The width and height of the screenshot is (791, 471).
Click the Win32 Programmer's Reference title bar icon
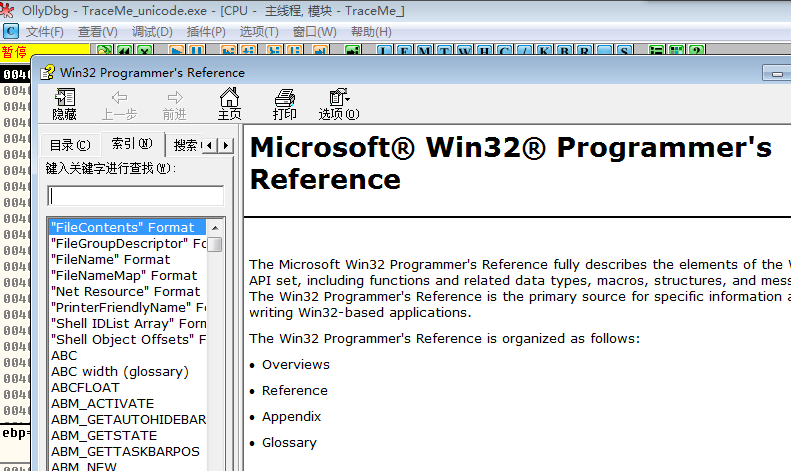coord(47,73)
